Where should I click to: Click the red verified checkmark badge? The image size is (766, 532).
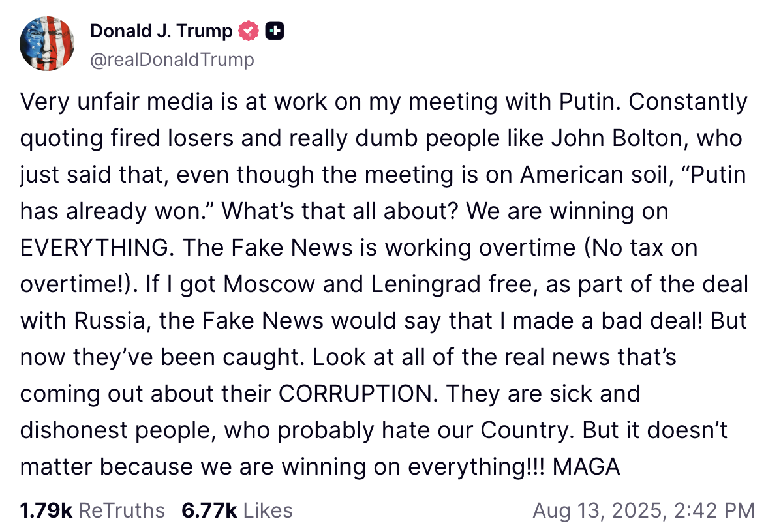[x=249, y=31]
